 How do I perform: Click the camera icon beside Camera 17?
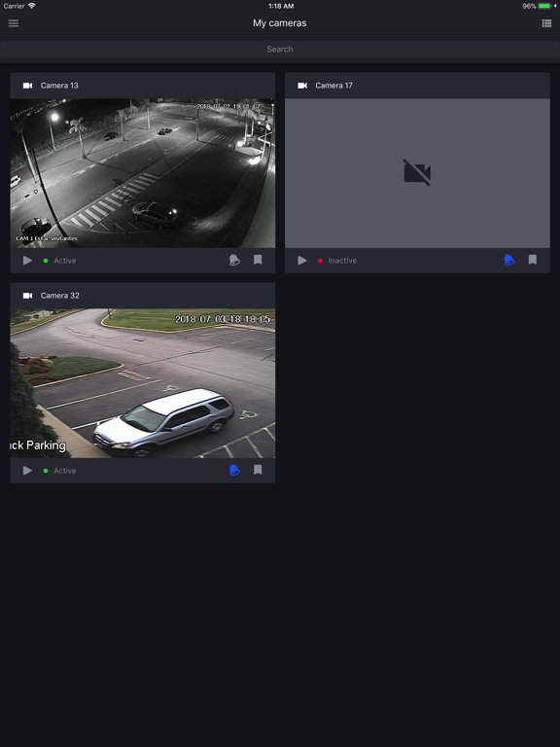coord(302,86)
